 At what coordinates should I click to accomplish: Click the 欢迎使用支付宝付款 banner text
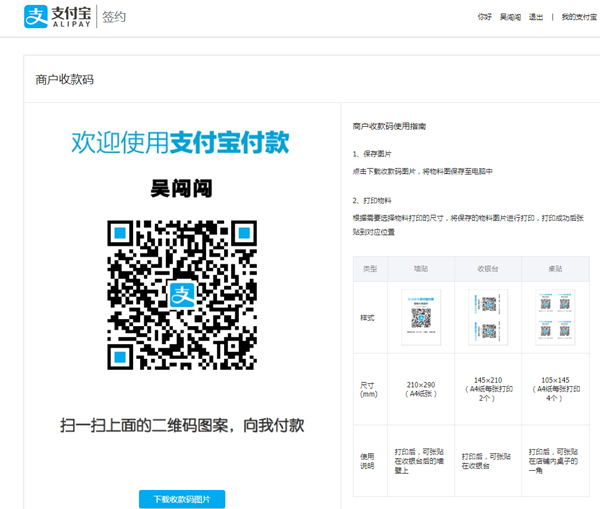tap(180, 142)
